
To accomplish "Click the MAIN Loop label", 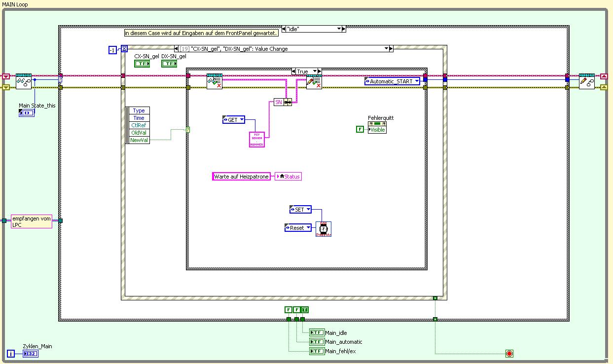I will (15, 4).
